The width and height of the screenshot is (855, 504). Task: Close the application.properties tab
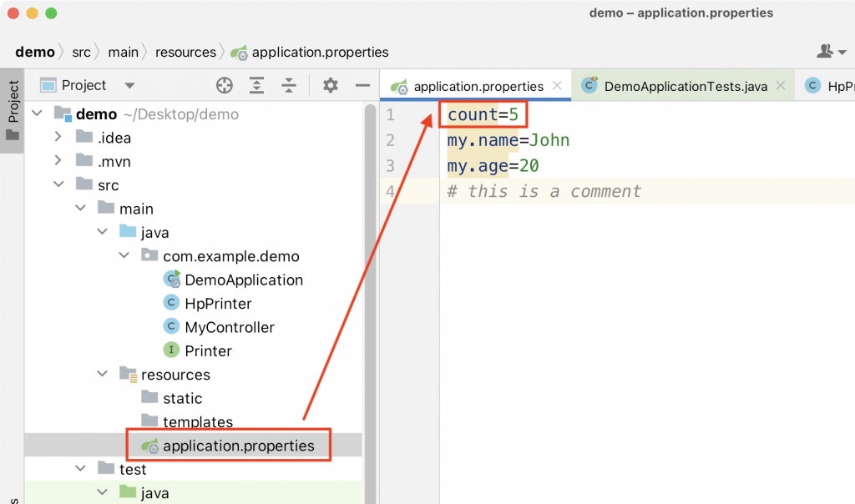point(557,86)
